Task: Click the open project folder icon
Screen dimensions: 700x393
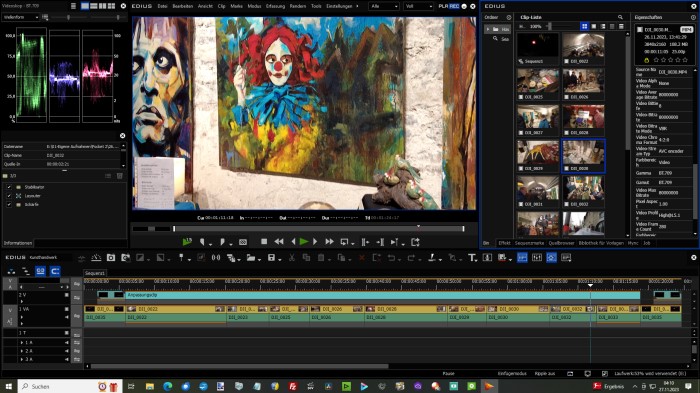Action: (x=250, y=258)
